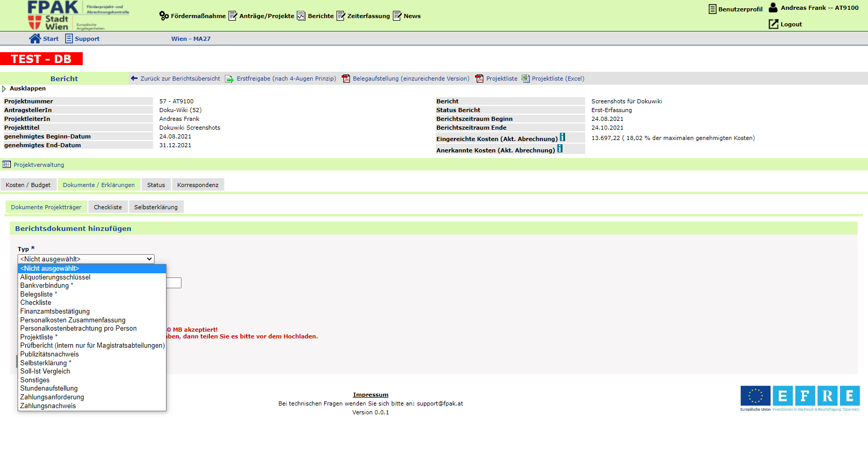Click info icon beside Anerkannte Kosten
This screenshot has height=466, width=868.
[560, 149]
